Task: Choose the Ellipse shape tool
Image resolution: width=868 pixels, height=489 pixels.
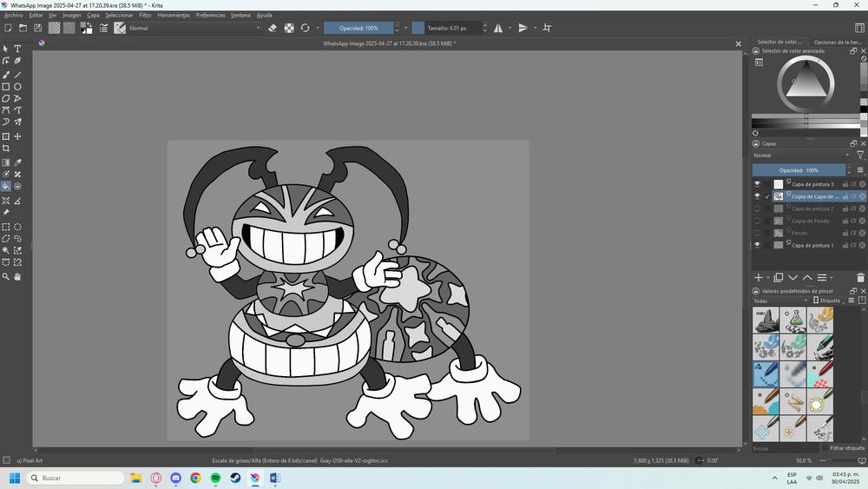Action: (17, 87)
